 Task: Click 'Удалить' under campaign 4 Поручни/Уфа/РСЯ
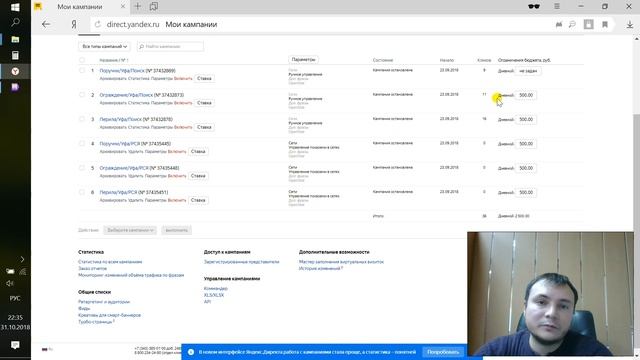[x=136, y=151]
